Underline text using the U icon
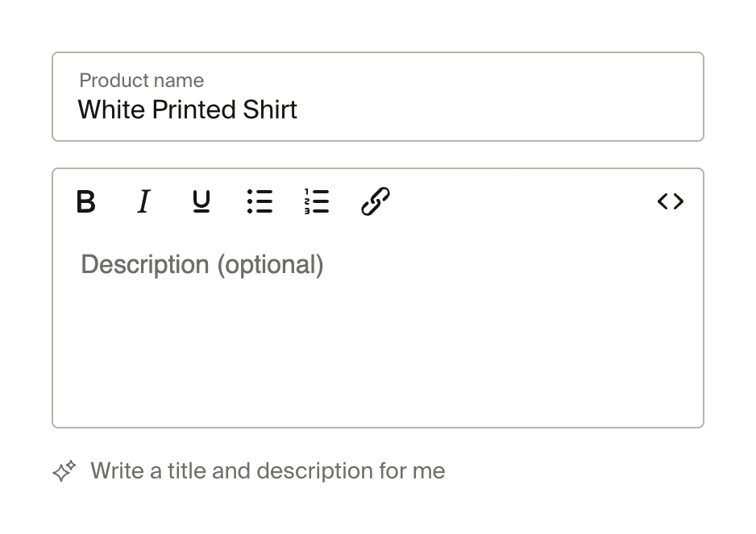Image resolution: width=756 pixels, height=534 pixels. coord(201,201)
